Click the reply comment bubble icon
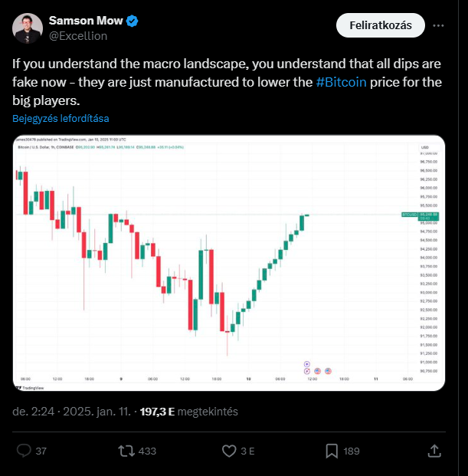 [x=24, y=451]
